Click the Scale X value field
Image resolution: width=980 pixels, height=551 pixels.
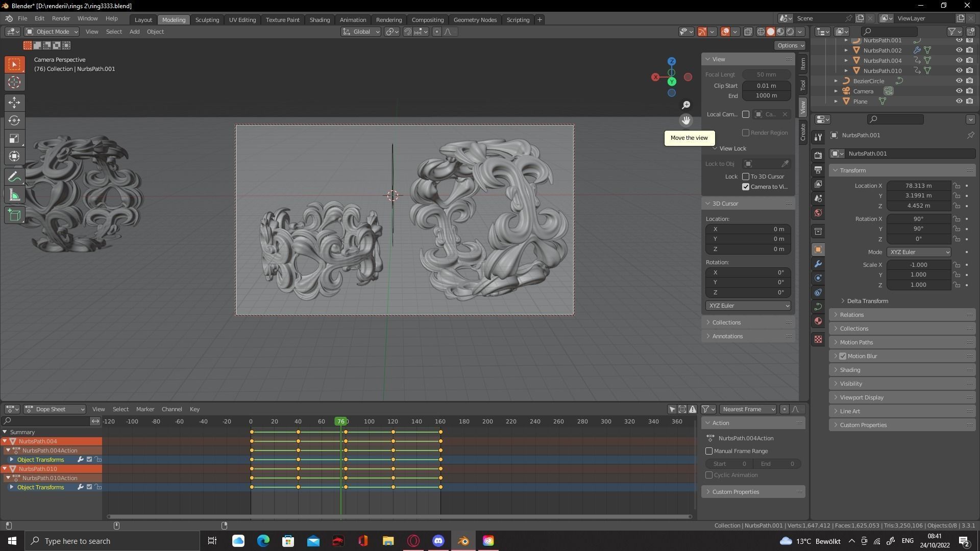pyautogui.click(x=919, y=265)
